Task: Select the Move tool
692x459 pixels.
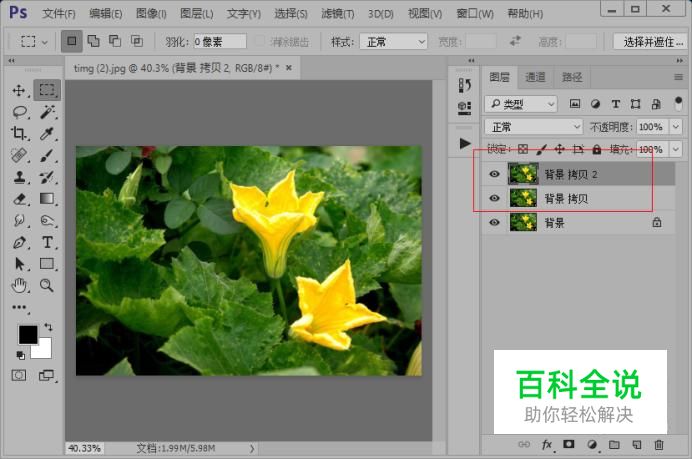Action: (19, 90)
